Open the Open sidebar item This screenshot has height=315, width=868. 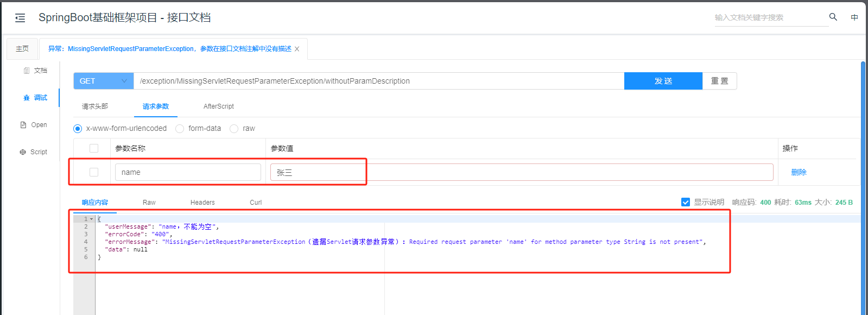34,125
